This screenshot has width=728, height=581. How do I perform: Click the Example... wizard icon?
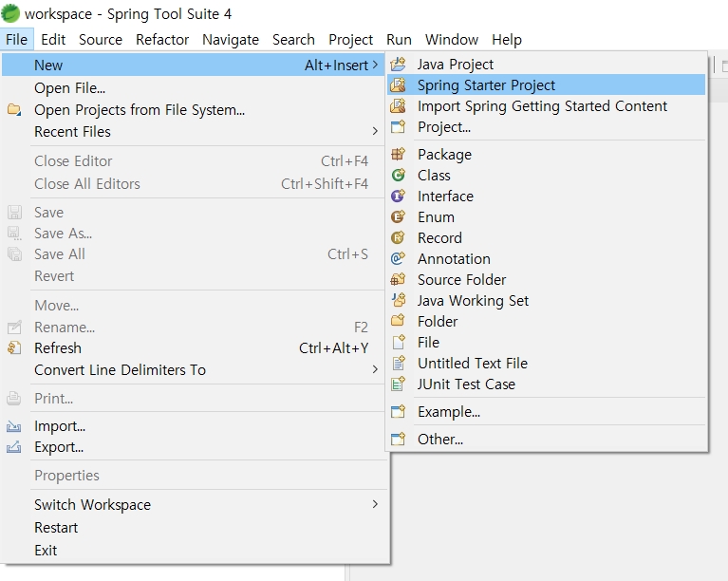pos(398,411)
